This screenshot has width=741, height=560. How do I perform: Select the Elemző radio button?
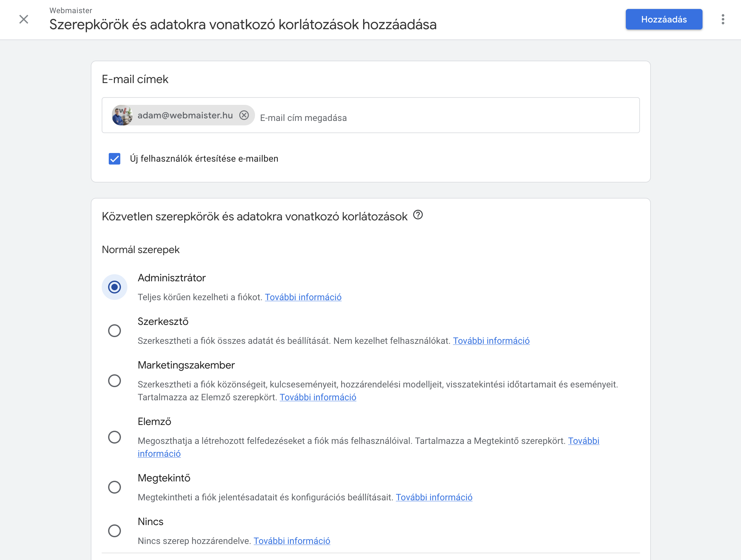pos(115,437)
